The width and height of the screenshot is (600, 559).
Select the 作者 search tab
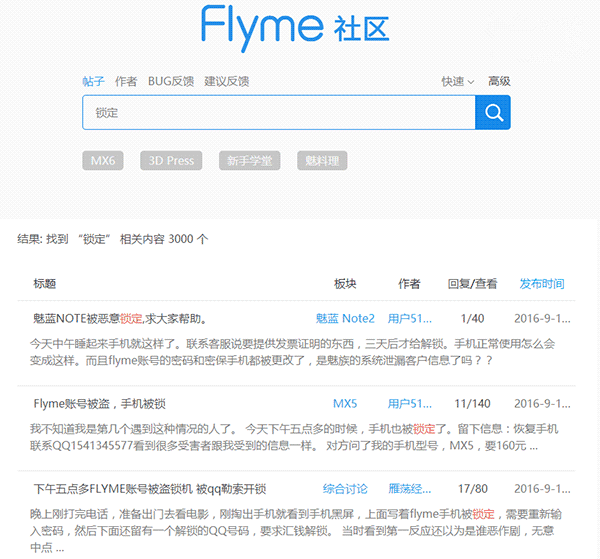(126, 81)
